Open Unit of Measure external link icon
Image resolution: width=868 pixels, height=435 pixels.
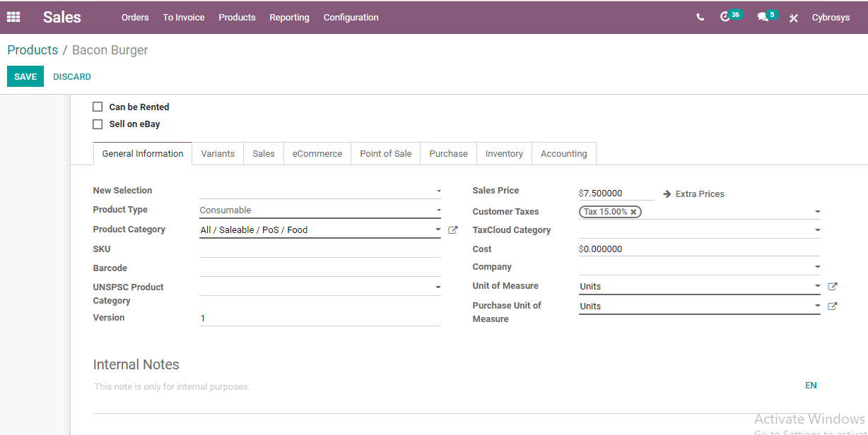(833, 287)
